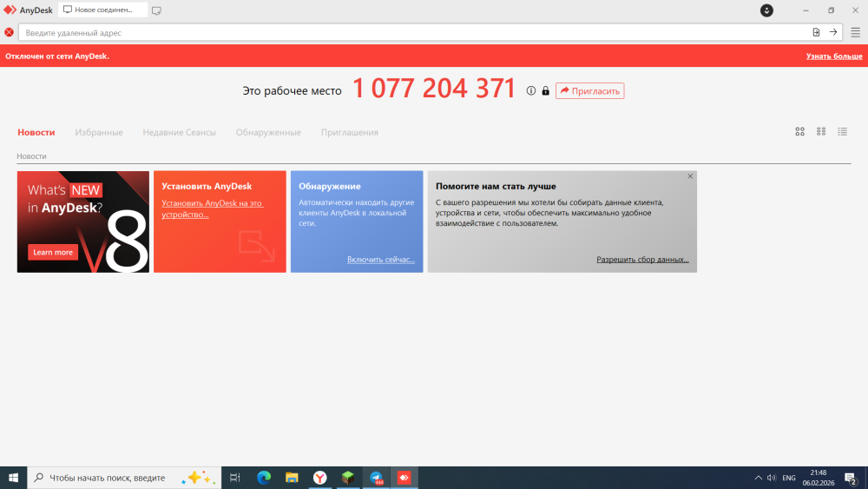Image resolution: width=868 pixels, height=489 pixels.
Task: Open Microsoft Edge from the taskbar
Action: click(x=264, y=478)
